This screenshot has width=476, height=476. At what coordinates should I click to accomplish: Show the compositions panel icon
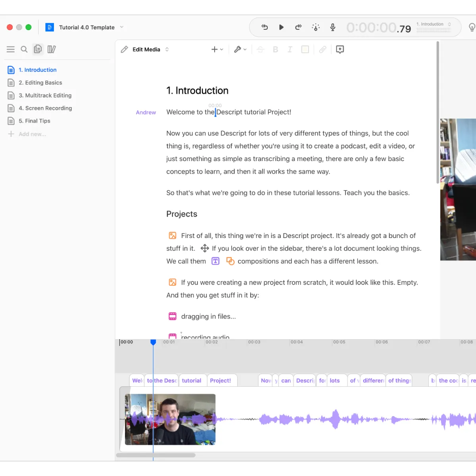point(38,49)
